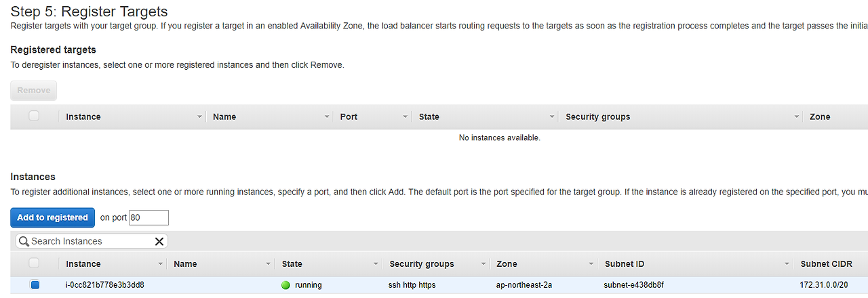Viewport: 868px width, 298px height.
Task: Open the Instance column dropdown in Registered targets
Action: 199,117
